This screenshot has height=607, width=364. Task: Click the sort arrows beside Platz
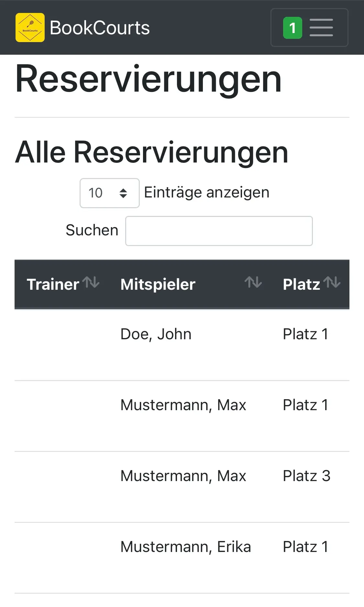click(x=332, y=282)
